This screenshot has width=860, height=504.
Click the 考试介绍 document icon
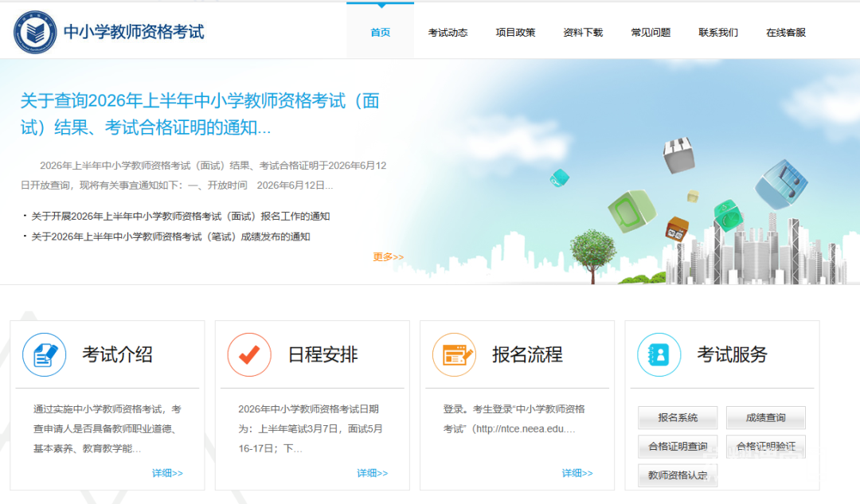(45, 355)
